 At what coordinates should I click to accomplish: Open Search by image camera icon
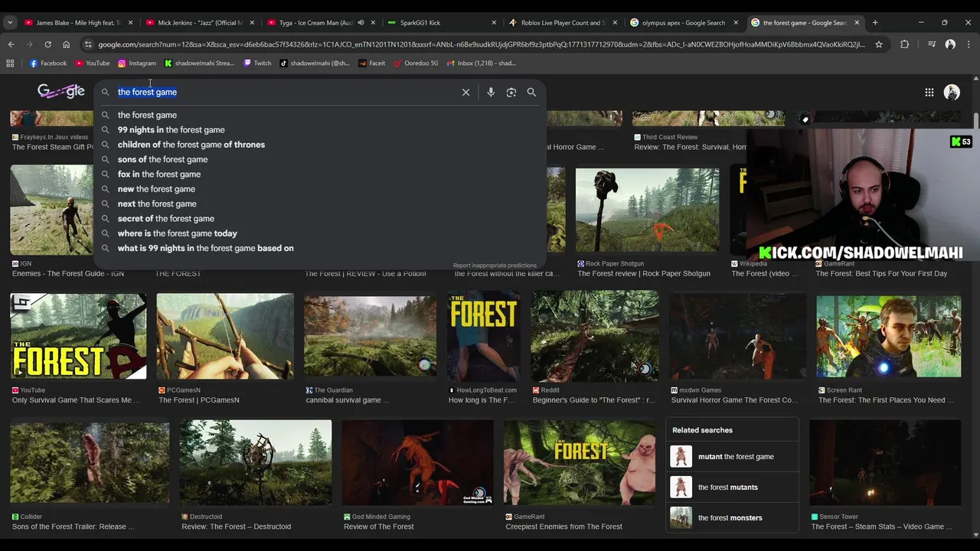pyautogui.click(x=511, y=92)
